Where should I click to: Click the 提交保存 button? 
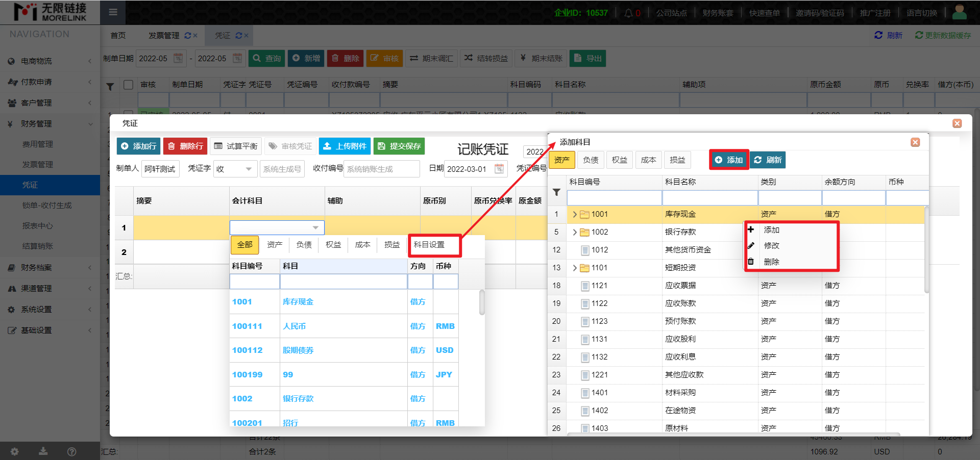[399, 146]
